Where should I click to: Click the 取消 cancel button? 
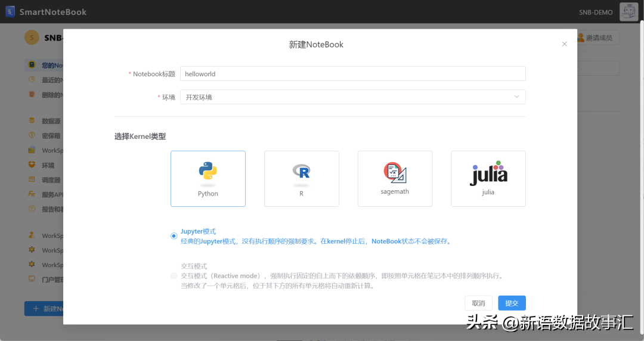coord(478,303)
